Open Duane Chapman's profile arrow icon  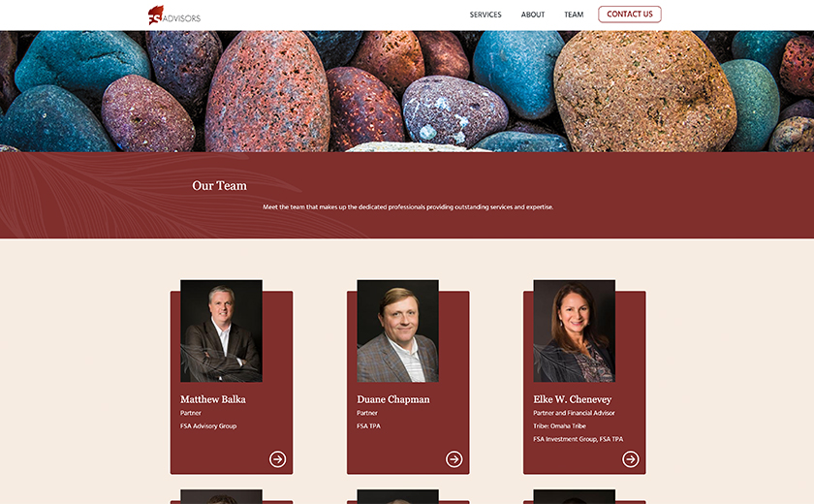tap(454, 458)
